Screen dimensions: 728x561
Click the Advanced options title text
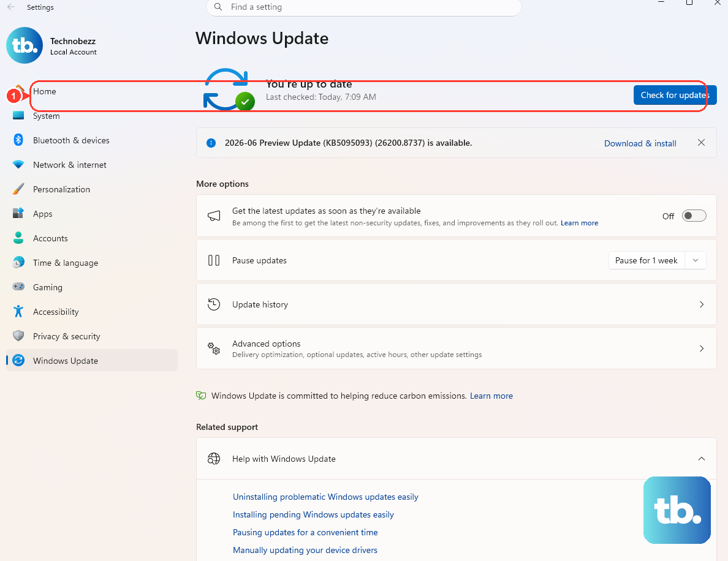[266, 344]
